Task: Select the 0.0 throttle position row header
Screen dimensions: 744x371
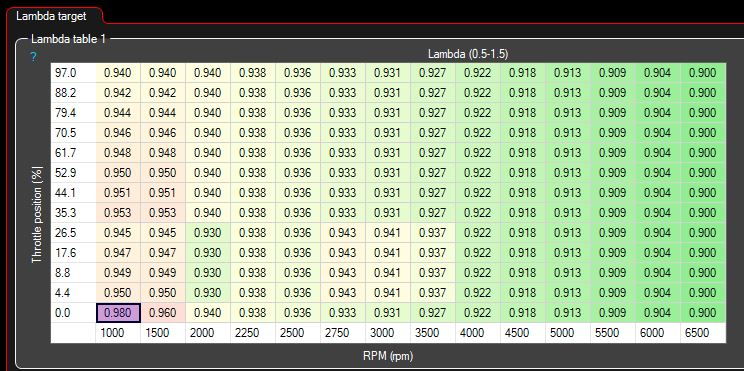Action: pos(73,313)
